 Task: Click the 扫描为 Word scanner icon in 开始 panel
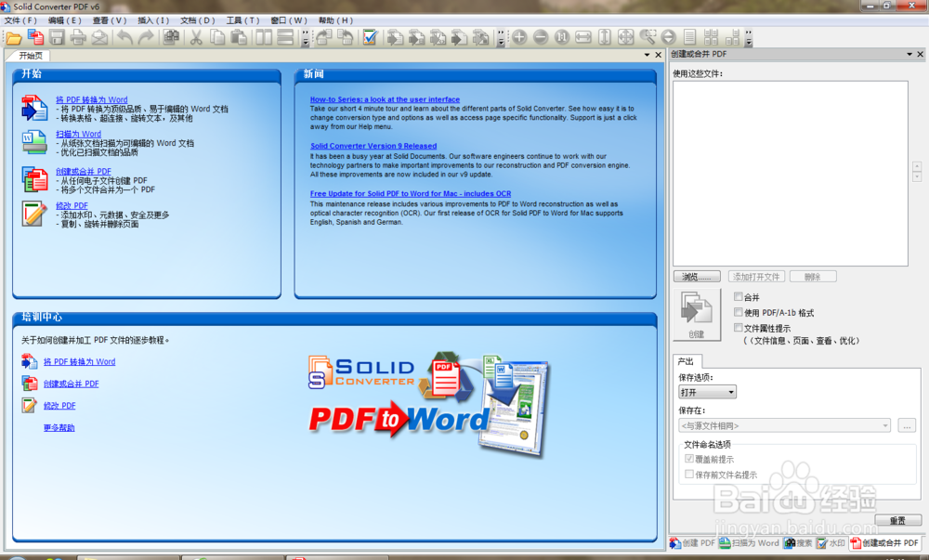click(x=34, y=142)
